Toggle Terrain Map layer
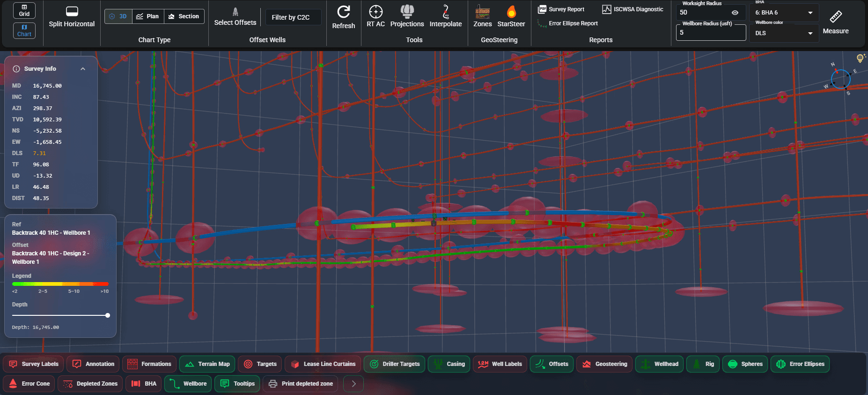This screenshot has width=868, height=395. [207, 364]
